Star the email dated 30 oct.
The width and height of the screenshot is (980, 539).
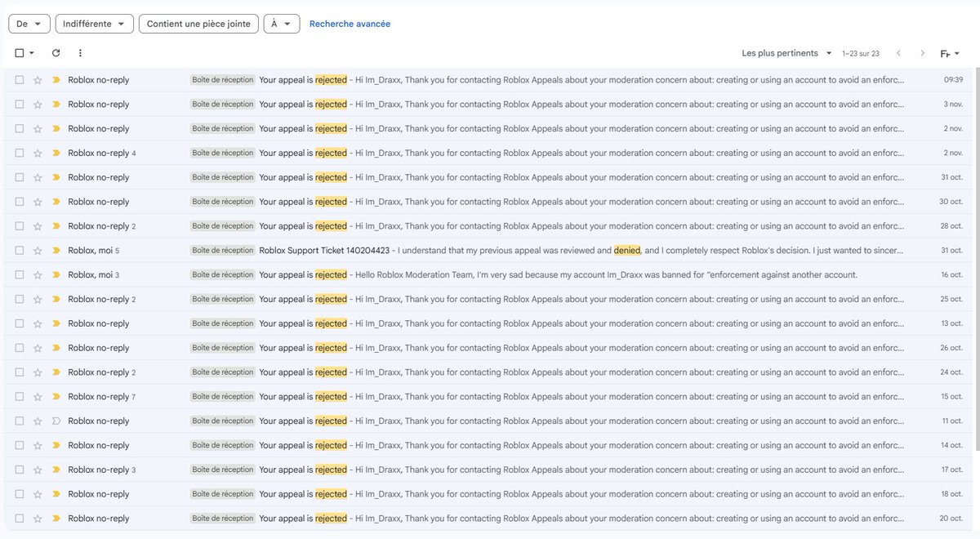click(x=38, y=202)
